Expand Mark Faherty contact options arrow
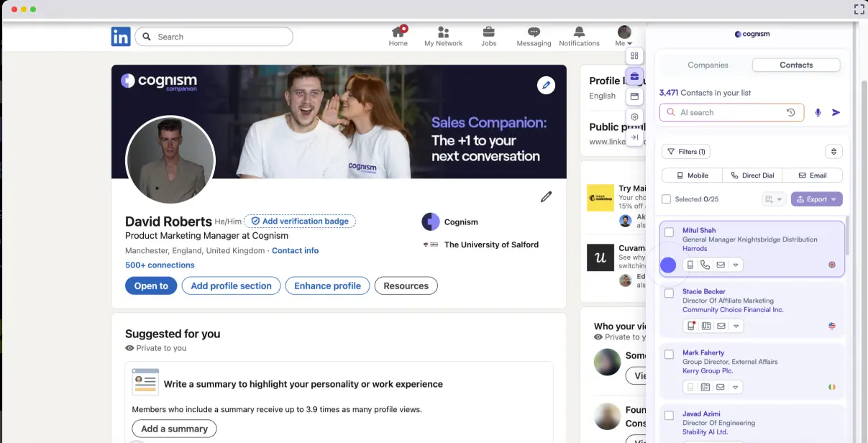 735,388
